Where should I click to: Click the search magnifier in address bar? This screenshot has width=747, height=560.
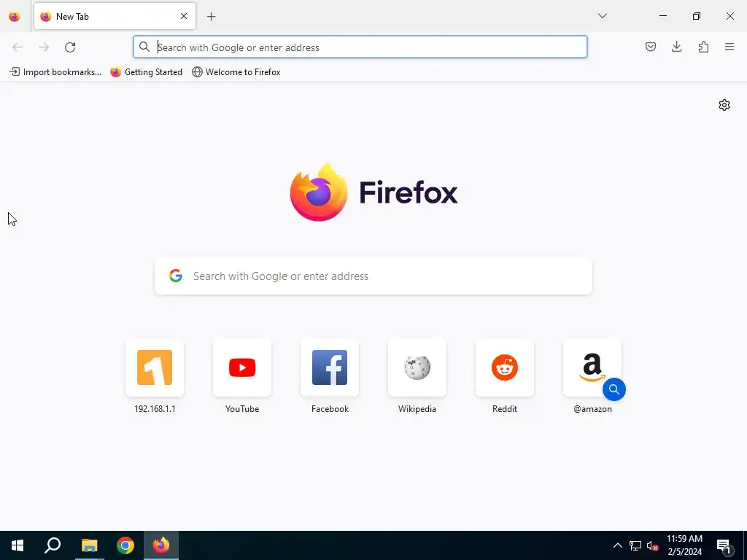tap(144, 47)
